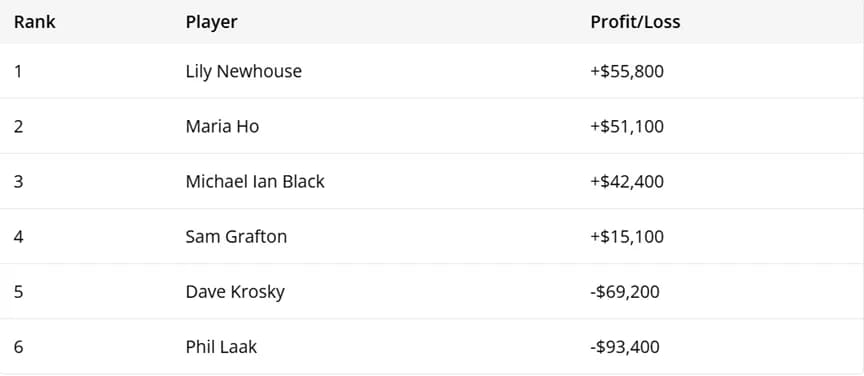The height and width of the screenshot is (376, 864).
Task: Click rank number 3 cell
Action: click(x=18, y=182)
